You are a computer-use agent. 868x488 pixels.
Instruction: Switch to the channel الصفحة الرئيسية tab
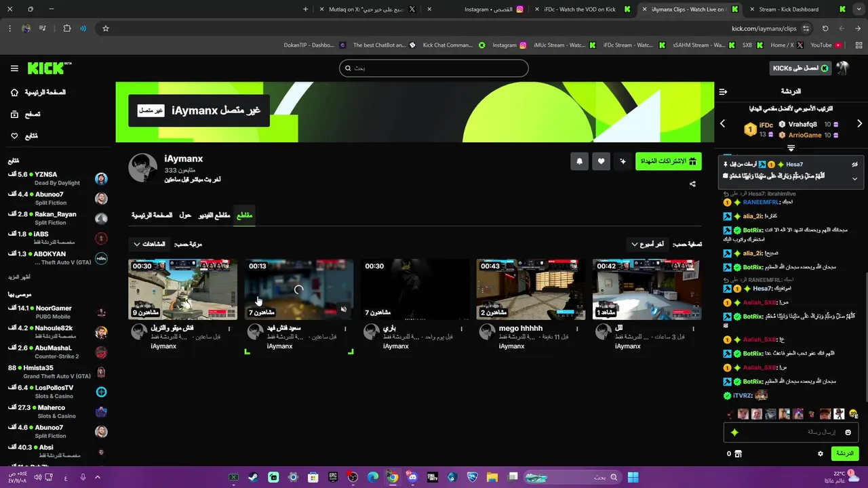tap(152, 215)
